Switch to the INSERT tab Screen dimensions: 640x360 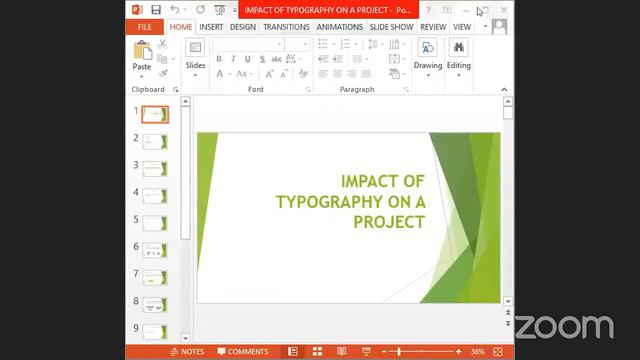tap(211, 27)
